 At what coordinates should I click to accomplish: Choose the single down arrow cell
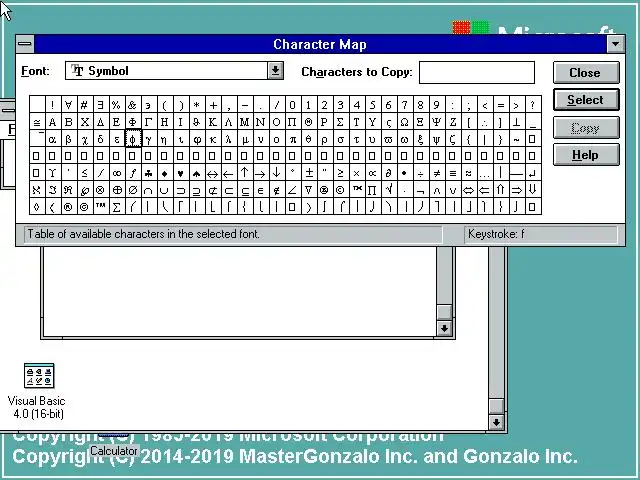coord(276,173)
